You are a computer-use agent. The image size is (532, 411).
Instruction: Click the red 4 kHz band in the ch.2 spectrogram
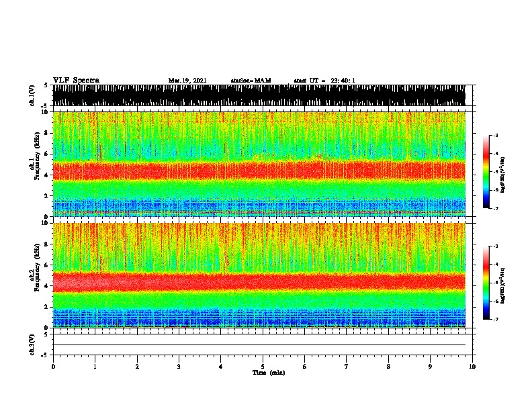[259, 282]
